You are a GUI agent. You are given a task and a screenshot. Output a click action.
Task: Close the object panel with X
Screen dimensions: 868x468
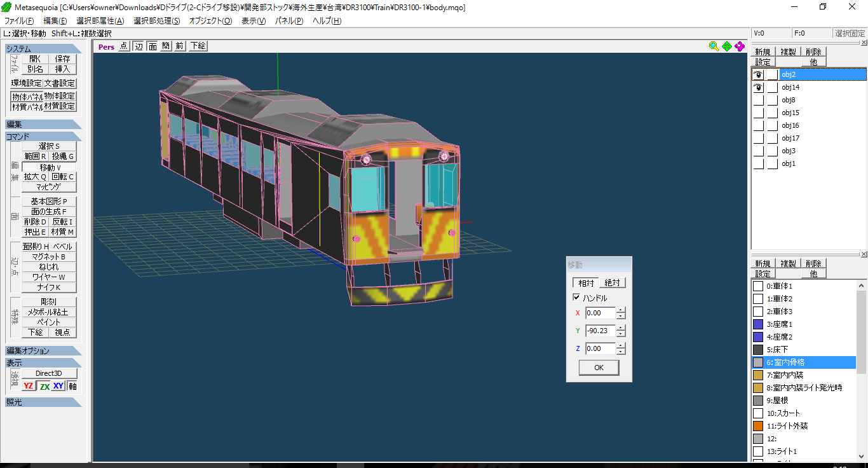[x=864, y=41]
